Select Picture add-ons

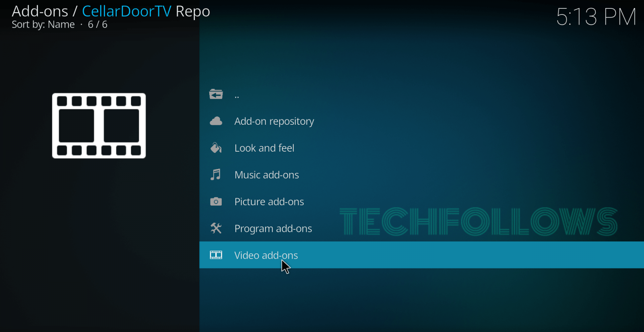point(421,202)
